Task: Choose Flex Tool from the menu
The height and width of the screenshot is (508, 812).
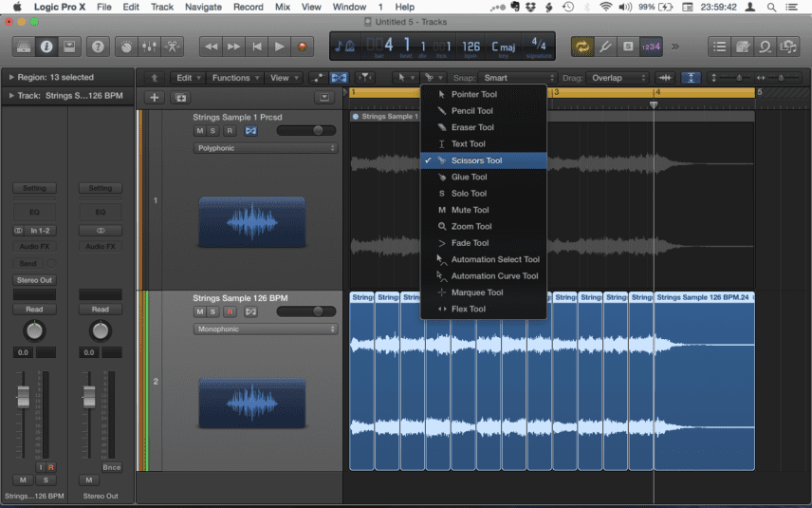Action: click(x=484, y=309)
